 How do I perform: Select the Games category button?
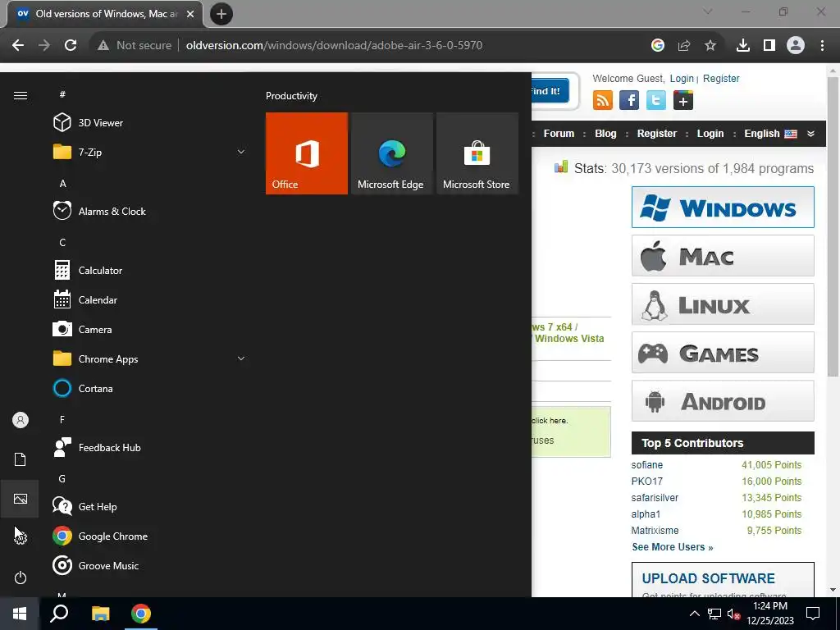[x=723, y=353]
